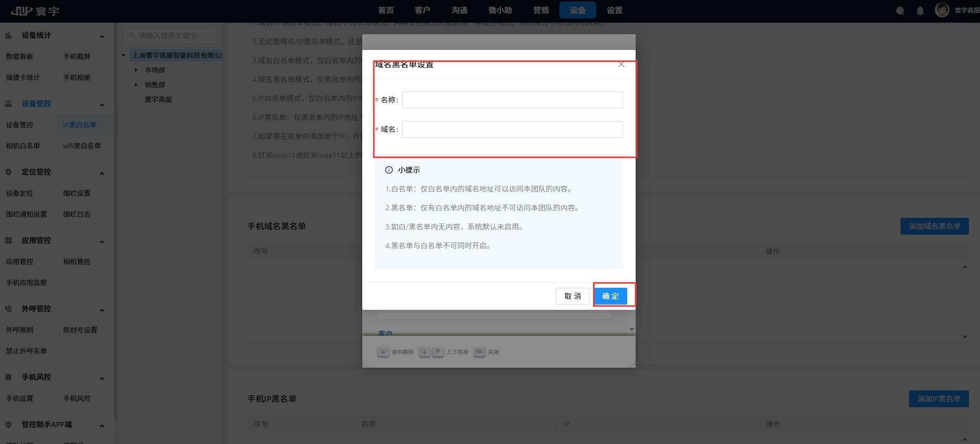The width and height of the screenshot is (980, 444).
Task: Click the 定位管控 location icon
Action: [x=8, y=172]
